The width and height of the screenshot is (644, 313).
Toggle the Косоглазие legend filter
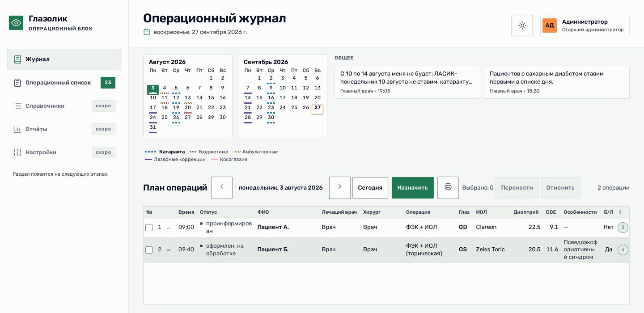[229, 159]
